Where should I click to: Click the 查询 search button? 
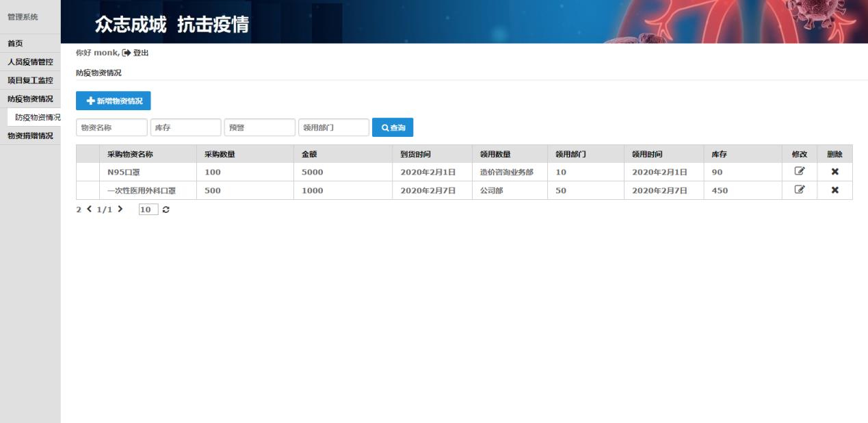pos(393,127)
